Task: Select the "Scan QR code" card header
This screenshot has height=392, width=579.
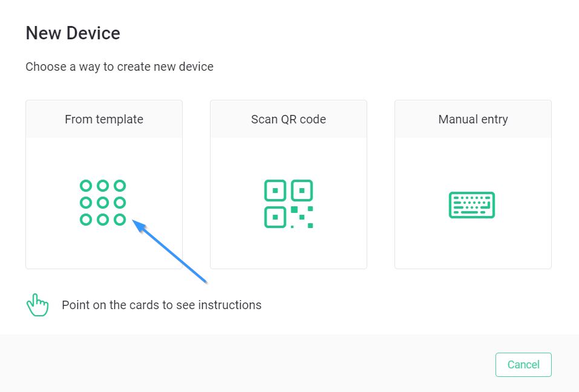Action: tap(289, 119)
